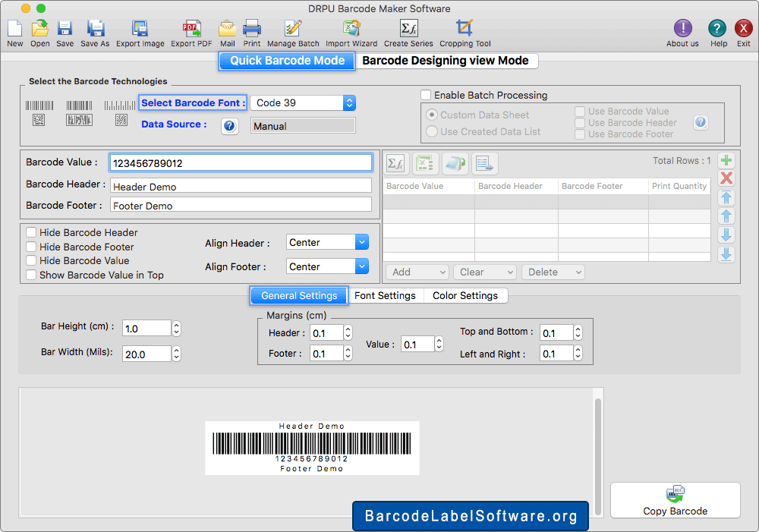The width and height of the screenshot is (759, 532).
Task: Expand the Align Header dropdown
Action: point(361,242)
